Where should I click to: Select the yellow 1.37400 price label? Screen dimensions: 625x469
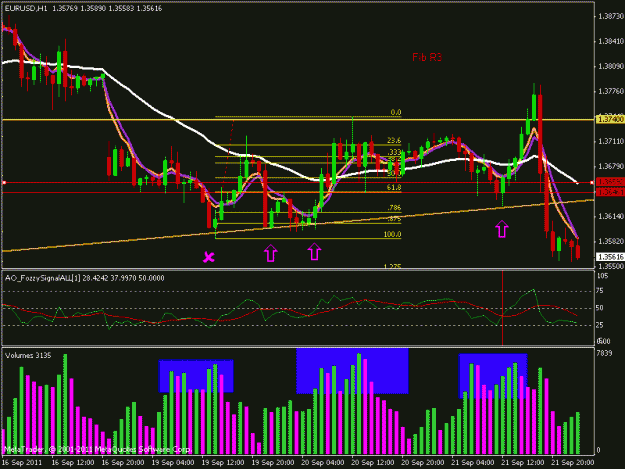[x=610, y=120]
